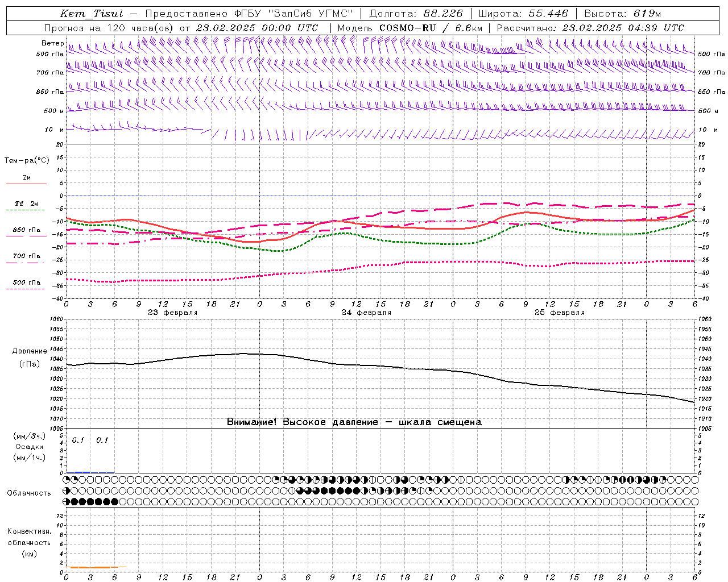Screen dimensions: 728x582
Task: Click the Широта: 55.446 value
Action: pos(523,14)
